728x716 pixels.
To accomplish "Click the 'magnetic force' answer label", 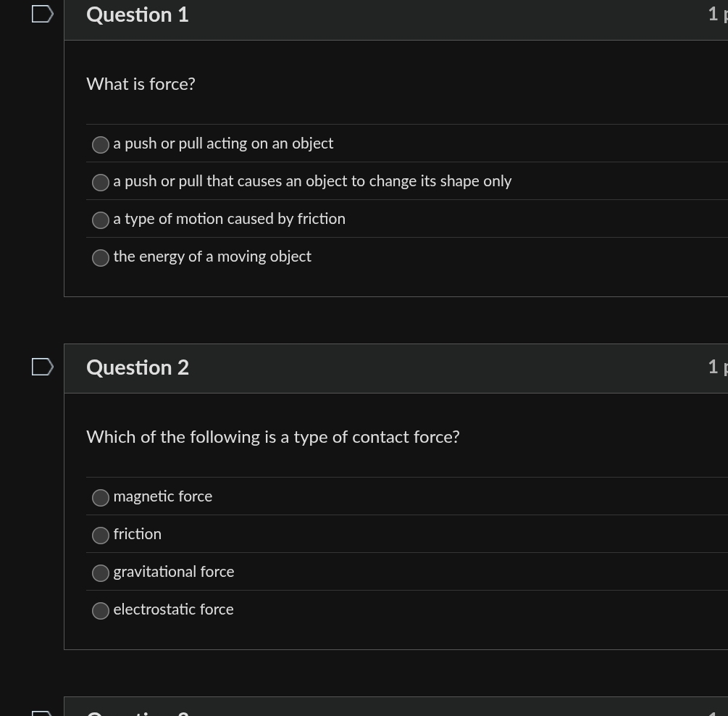I will [x=163, y=496].
